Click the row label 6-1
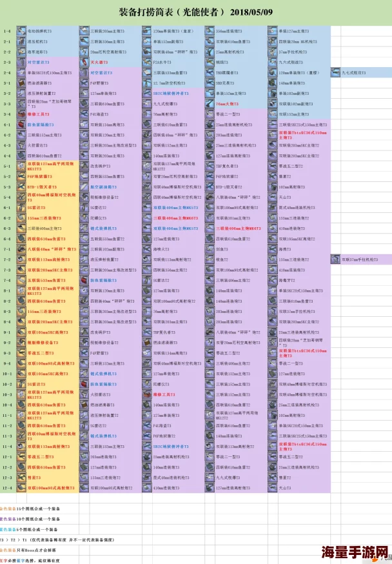This screenshot has height=564, width=392. pos(7,208)
